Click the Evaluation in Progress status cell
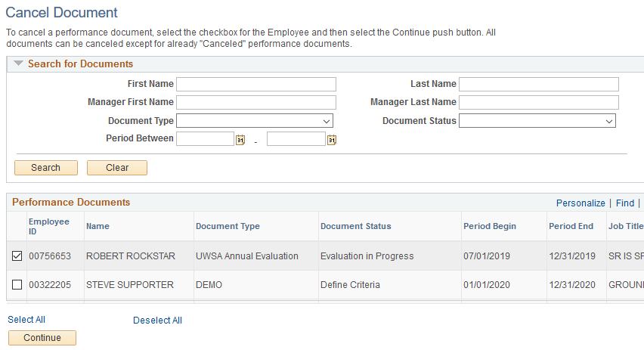Viewport: 644px width, 350px height. [x=367, y=256]
